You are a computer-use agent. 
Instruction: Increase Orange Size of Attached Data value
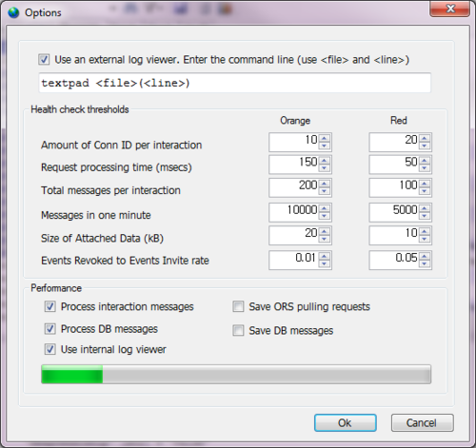(325, 232)
